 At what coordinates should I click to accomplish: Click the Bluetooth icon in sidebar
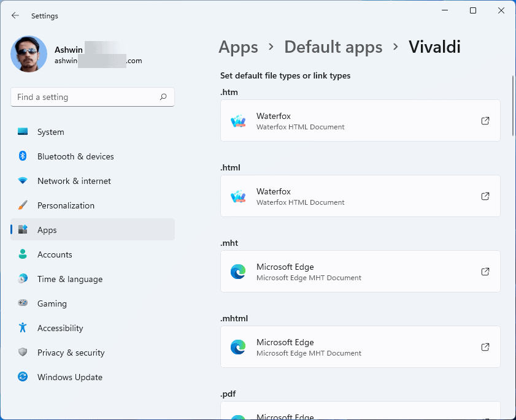(x=23, y=156)
